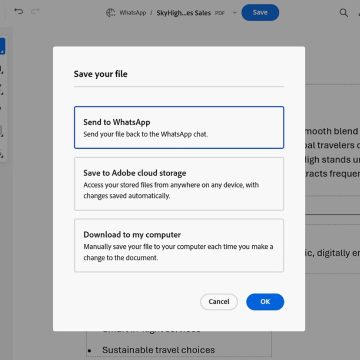Select Send to WhatsApp option
360x360 pixels.
[x=179, y=127]
